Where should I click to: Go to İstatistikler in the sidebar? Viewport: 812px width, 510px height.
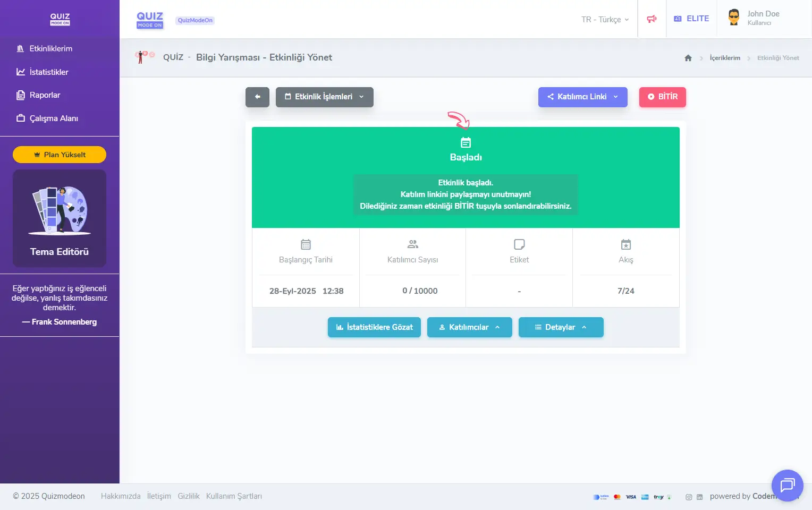coord(49,72)
